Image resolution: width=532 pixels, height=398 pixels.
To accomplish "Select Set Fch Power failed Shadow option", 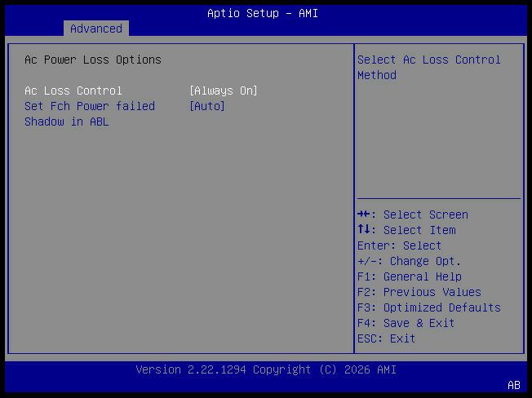I will point(90,114).
